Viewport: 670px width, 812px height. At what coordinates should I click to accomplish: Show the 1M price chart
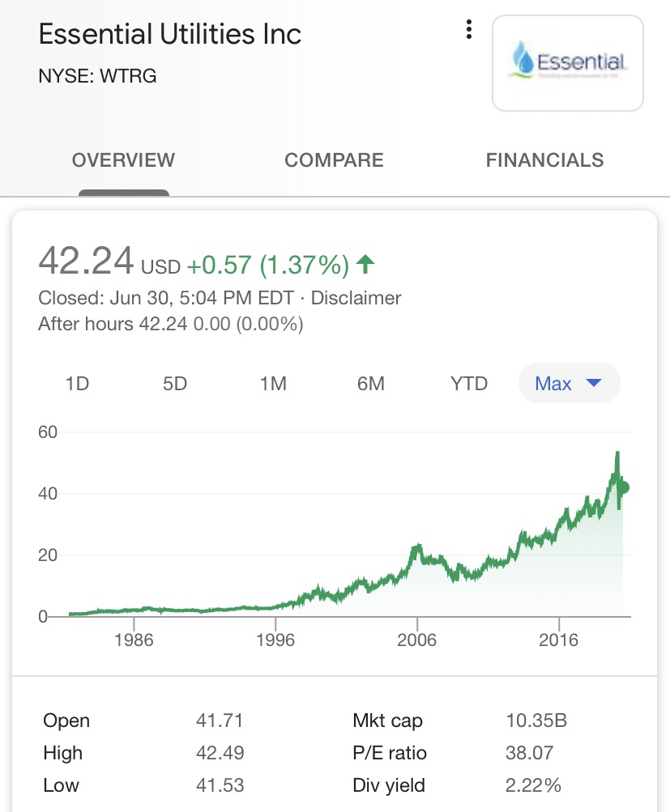pos(273,384)
